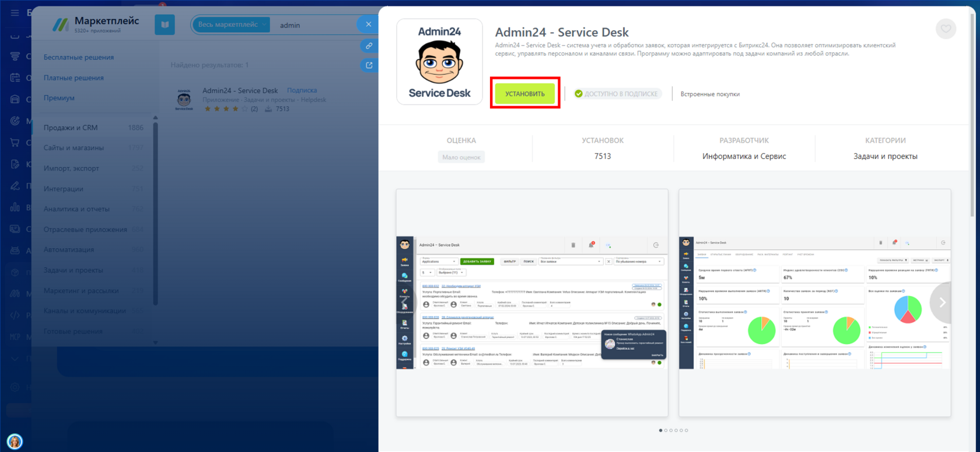Click the Установить install button
The image size is (980, 452).
click(x=525, y=93)
